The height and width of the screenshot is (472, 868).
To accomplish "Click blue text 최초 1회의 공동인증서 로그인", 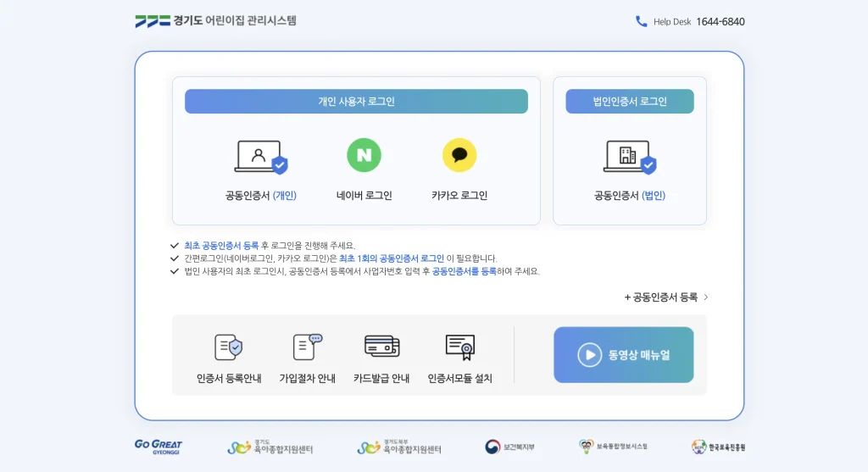I will point(392,258).
